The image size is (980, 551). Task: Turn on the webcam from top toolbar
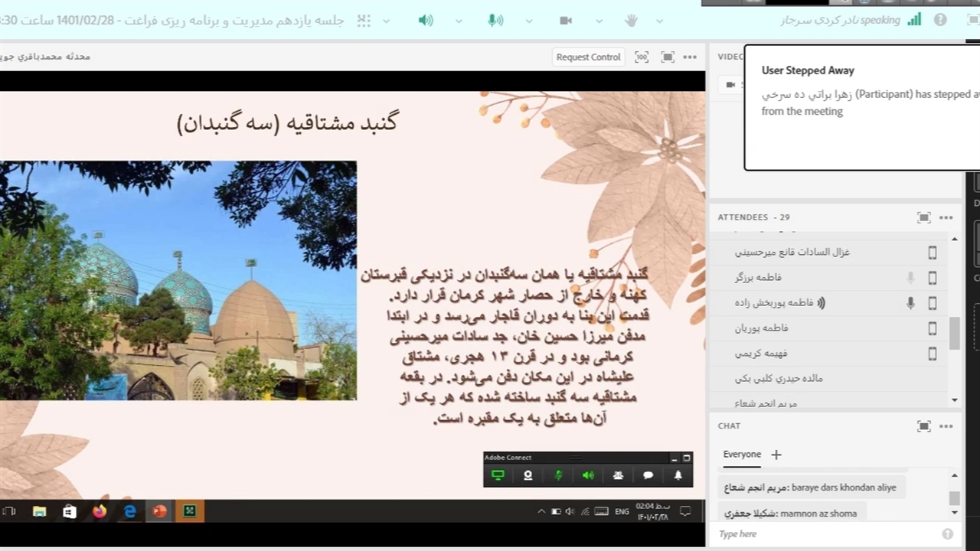(x=566, y=21)
